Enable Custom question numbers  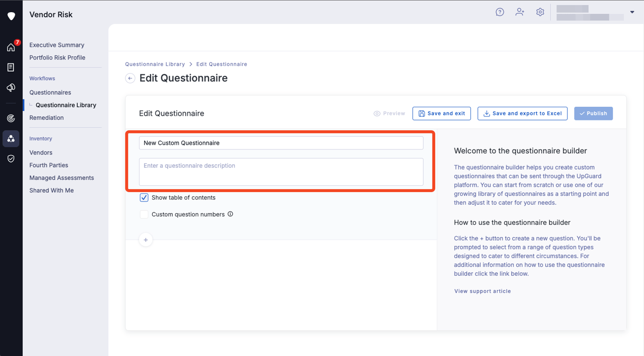click(144, 214)
